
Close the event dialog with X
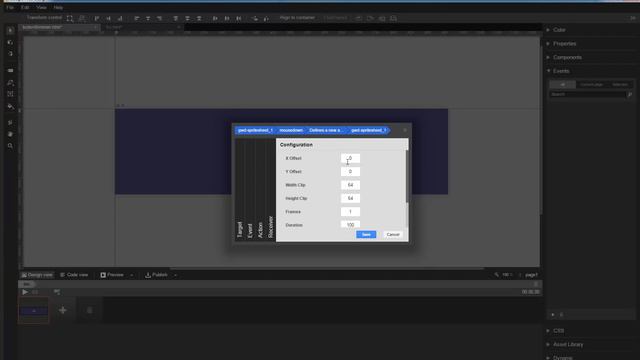click(405, 130)
